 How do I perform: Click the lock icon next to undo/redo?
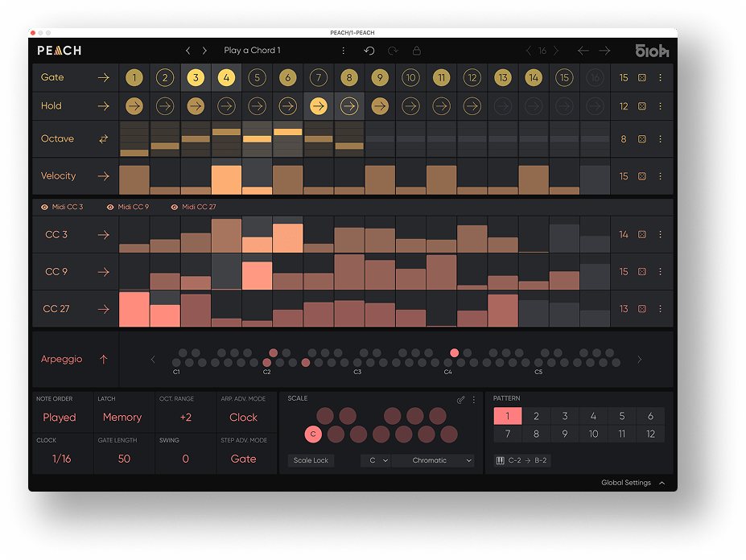[416, 50]
